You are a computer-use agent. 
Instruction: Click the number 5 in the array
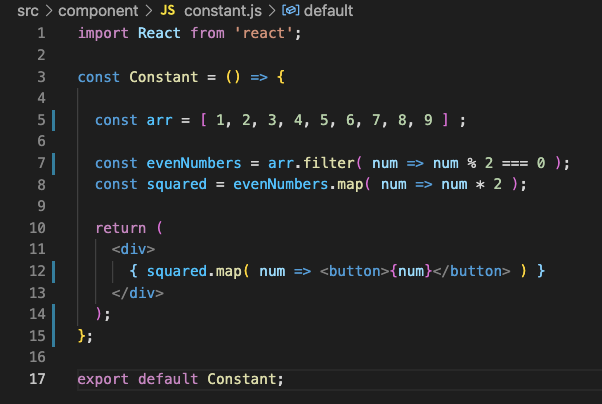(x=324, y=120)
